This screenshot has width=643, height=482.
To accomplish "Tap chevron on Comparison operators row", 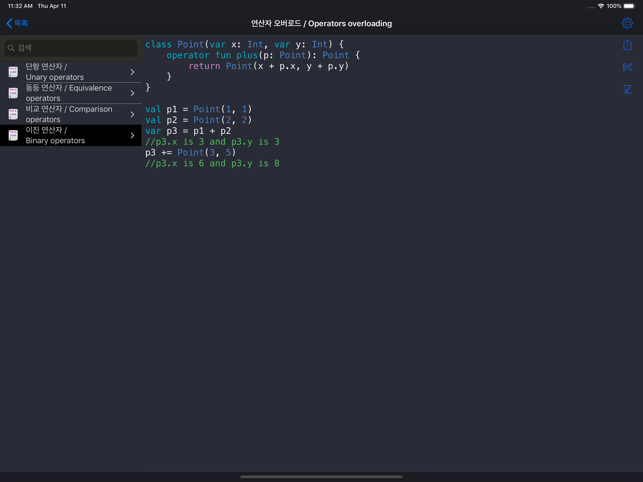I will click(x=132, y=114).
